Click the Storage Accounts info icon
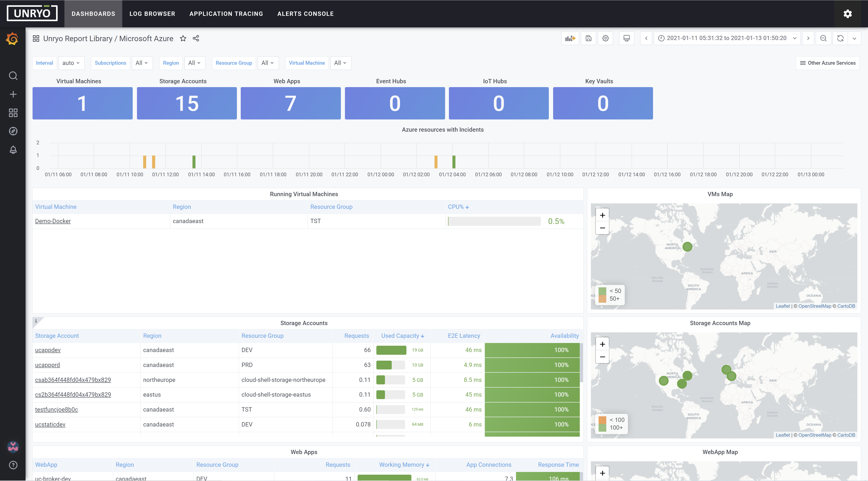Viewport: 868px width, 481px height. [36, 321]
